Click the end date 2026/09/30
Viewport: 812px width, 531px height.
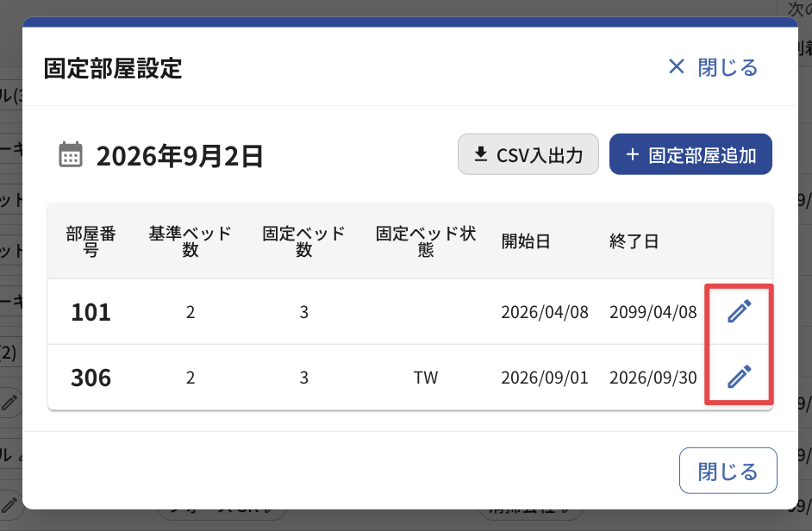pyautogui.click(x=653, y=378)
